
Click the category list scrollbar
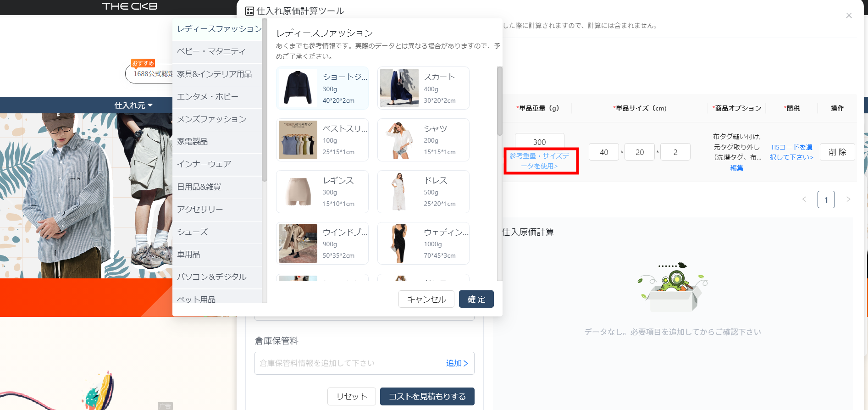pos(265,101)
